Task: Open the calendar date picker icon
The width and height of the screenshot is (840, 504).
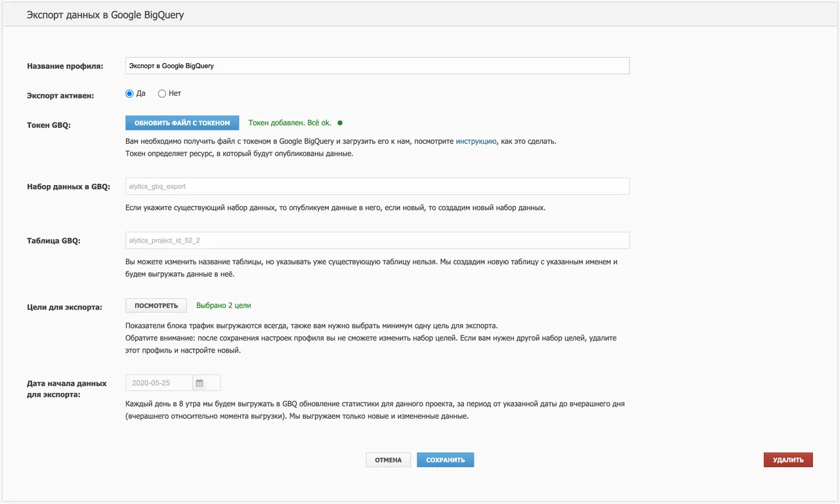Action: click(x=199, y=383)
